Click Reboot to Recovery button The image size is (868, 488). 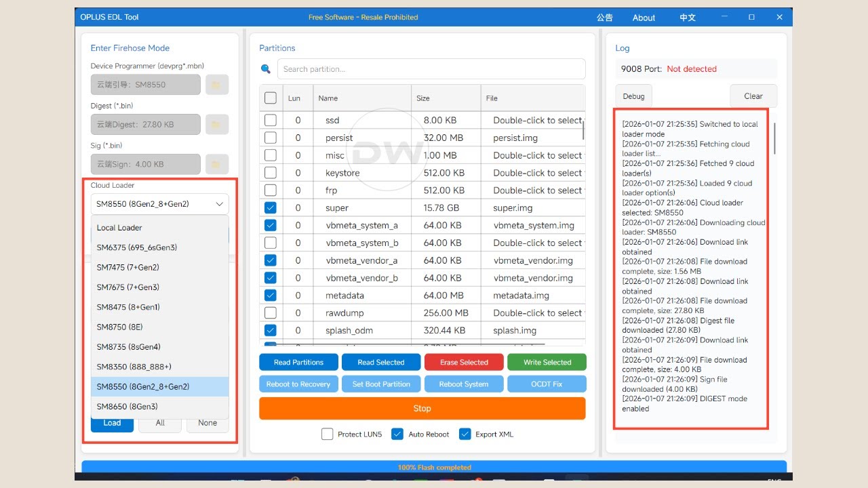point(298,384)
